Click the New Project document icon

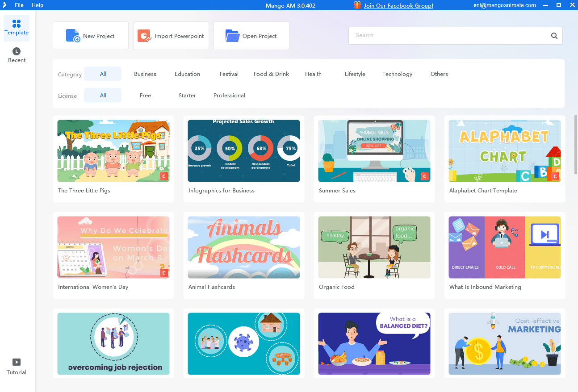[73, 36]
